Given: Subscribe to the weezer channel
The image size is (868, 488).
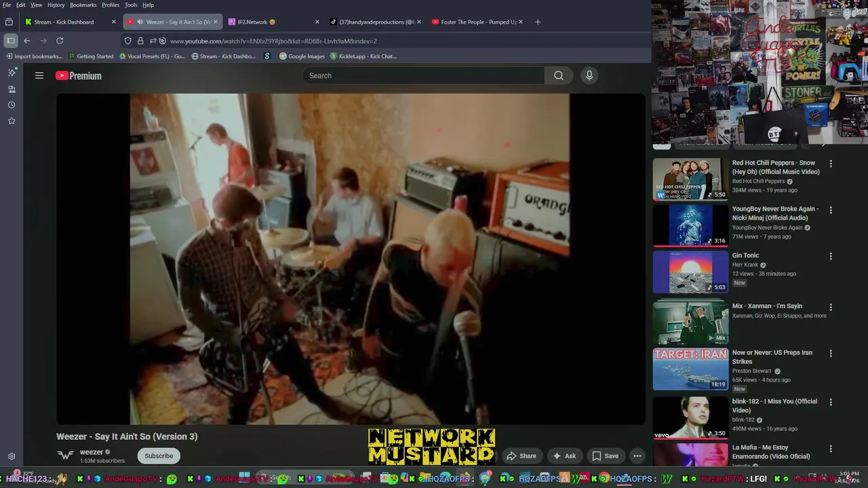Looking at the screenshot, I should (x=159, y=456).
